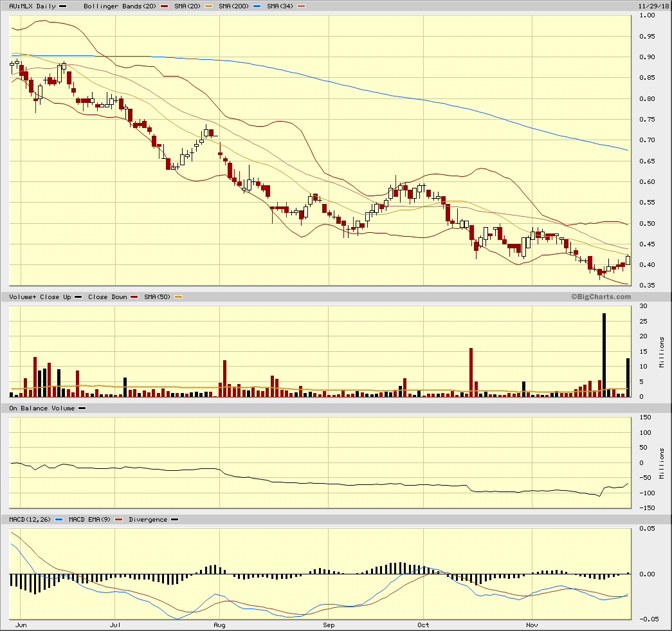Click the OBV axis label -100
The width and height of the screenshot is (672, 631).
coord(647,493)
